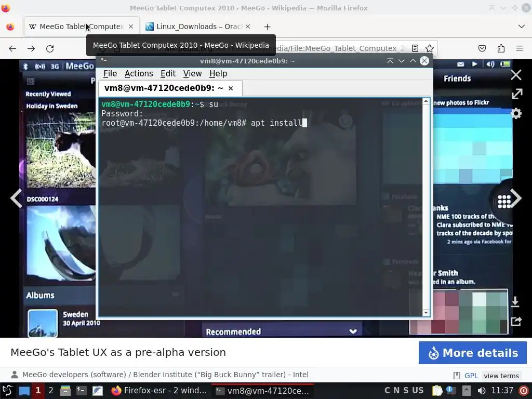Open file manager from taskbar
The height and width of the screenshot is (399, 532).
[65, 391]
